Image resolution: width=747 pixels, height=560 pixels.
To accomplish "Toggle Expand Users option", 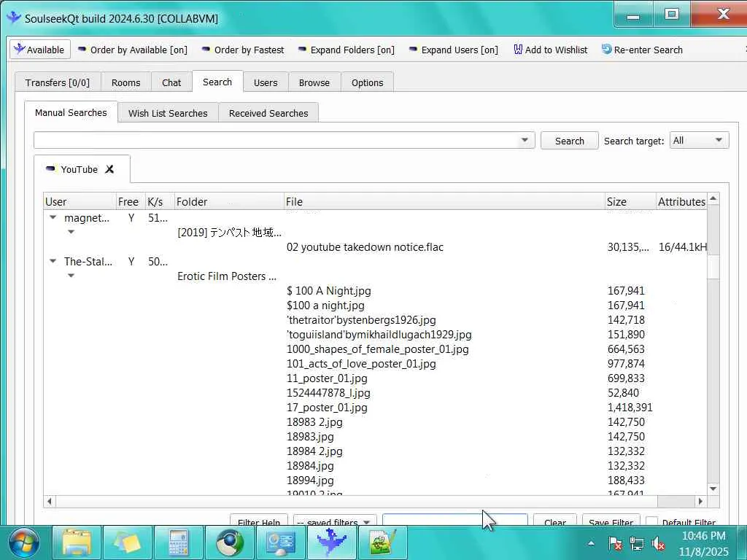I will point(454,50).
